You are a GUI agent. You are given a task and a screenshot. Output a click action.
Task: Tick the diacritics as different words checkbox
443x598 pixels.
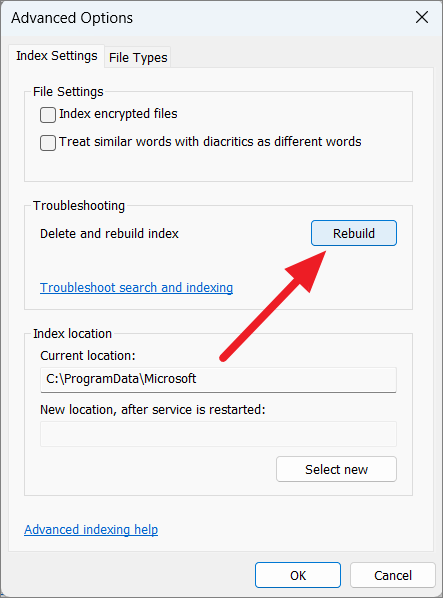48,143
